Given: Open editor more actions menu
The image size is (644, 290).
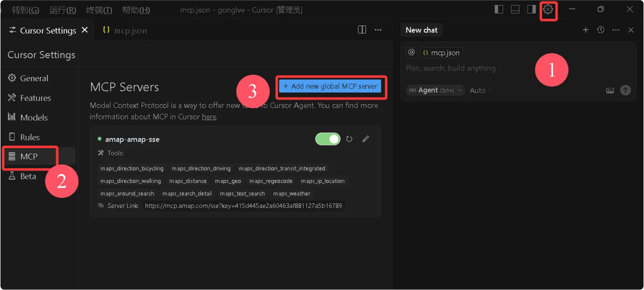Looking at the screenshot, I should (378, 30).
